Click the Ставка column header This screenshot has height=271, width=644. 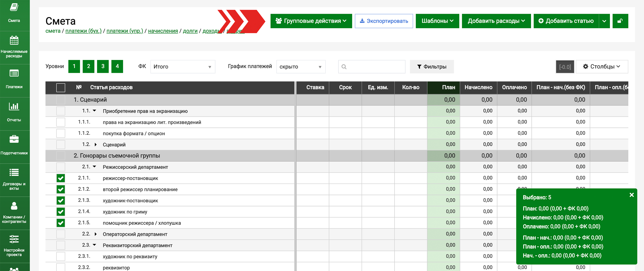[313, 88]
